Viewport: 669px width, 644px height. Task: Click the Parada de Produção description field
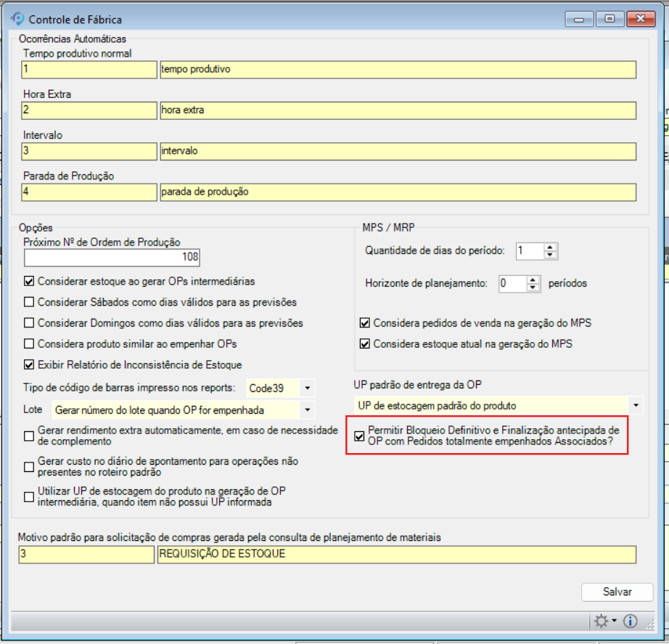pyautogui.click(x=396, y=192)
